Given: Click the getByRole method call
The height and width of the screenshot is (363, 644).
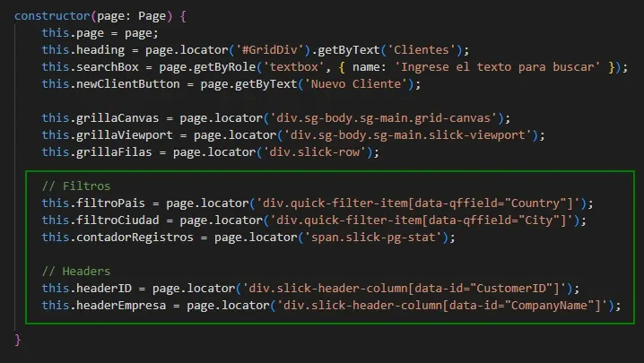Looking at the screenshot, I should click(224, 67).
